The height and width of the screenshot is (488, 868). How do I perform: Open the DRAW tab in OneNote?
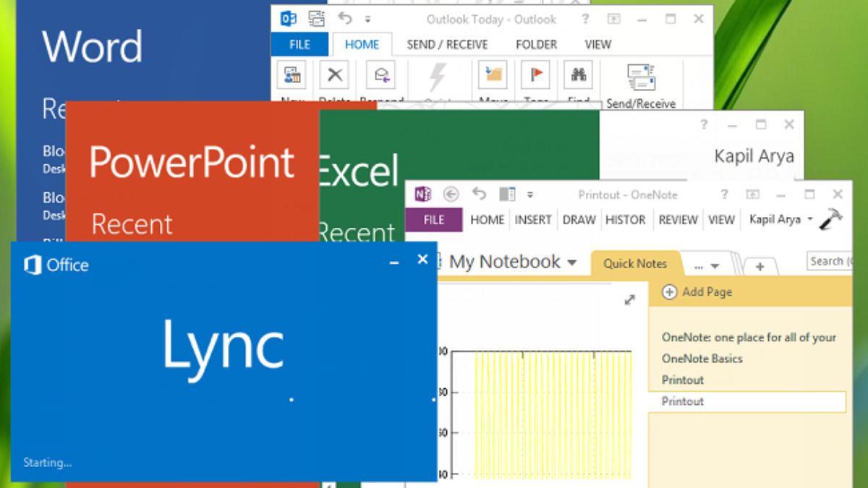[579, 220]
